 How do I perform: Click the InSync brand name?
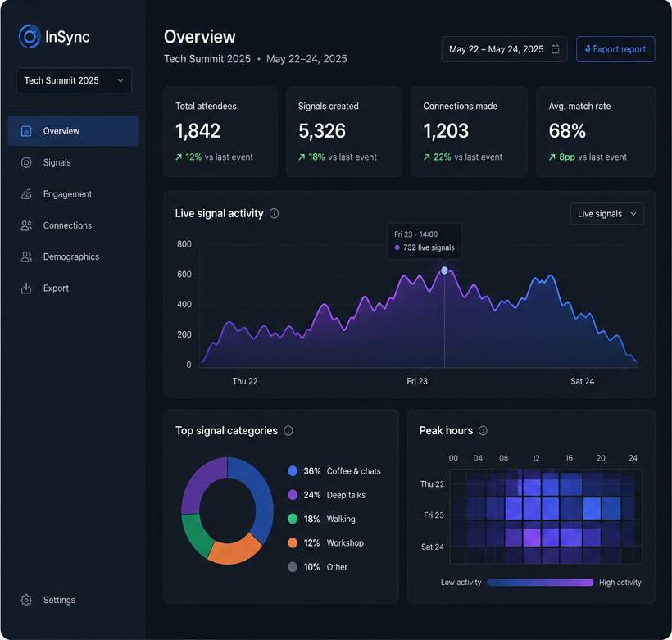(x=67, y=37)
